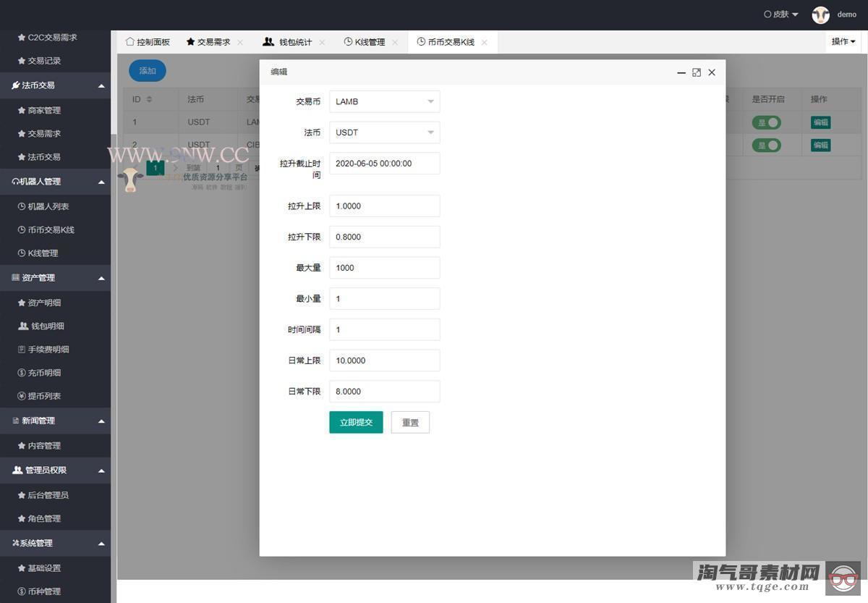Open 钱包明细 in the sidebar

click(x=49, y=326)
